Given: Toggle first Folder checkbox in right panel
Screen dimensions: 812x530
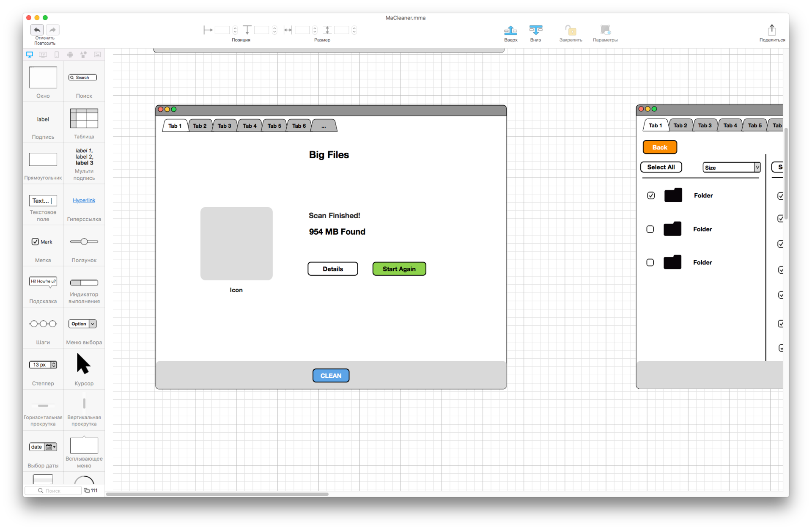Looking at the screenshot, I should (650, 195).
